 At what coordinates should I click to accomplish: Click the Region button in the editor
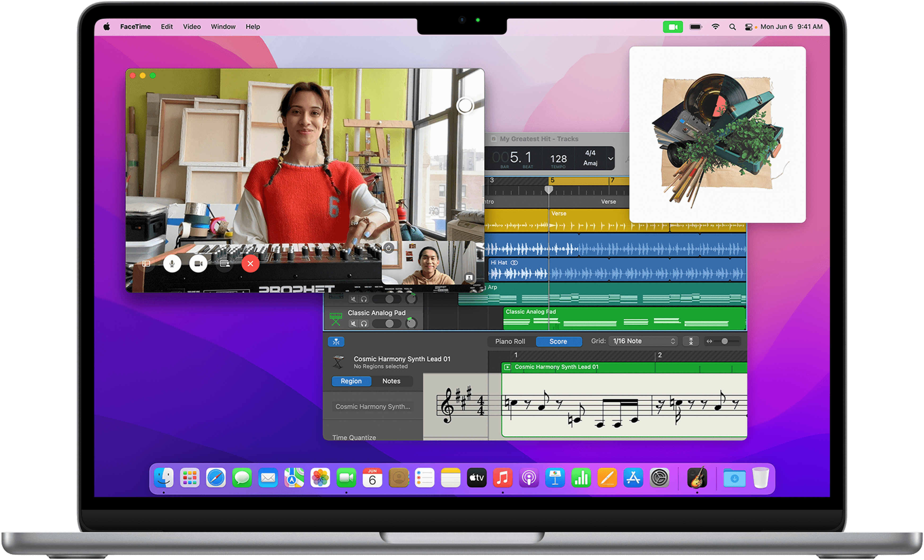tap(351, 381)
